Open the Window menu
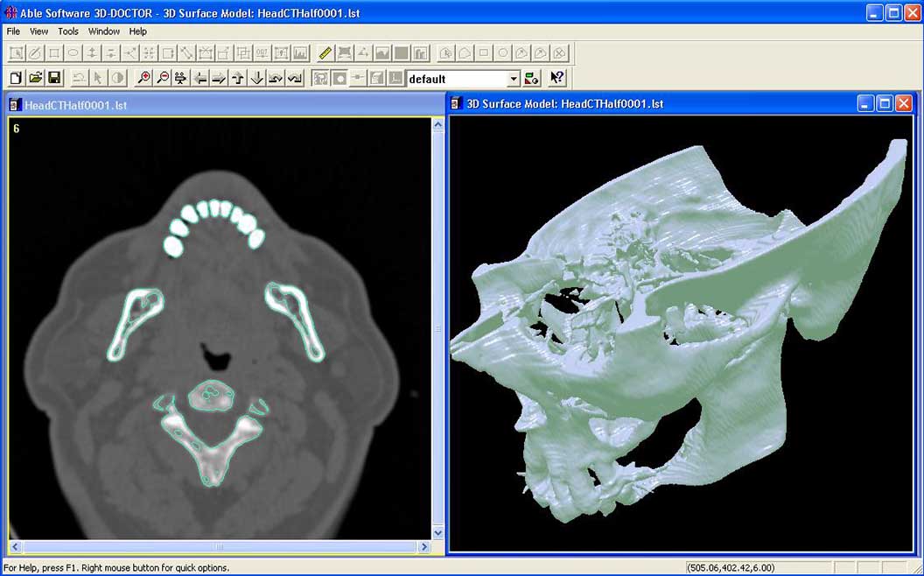Screen dimensions: 924x576 pyautogui.click(x=104, y=31)
